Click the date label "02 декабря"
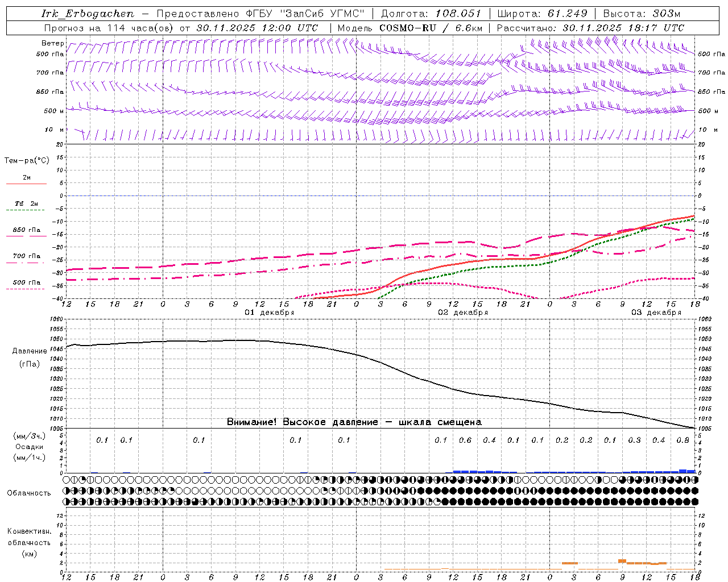Image resolution: width=728 pixels, height=582 pixels. tap(463, 313)
